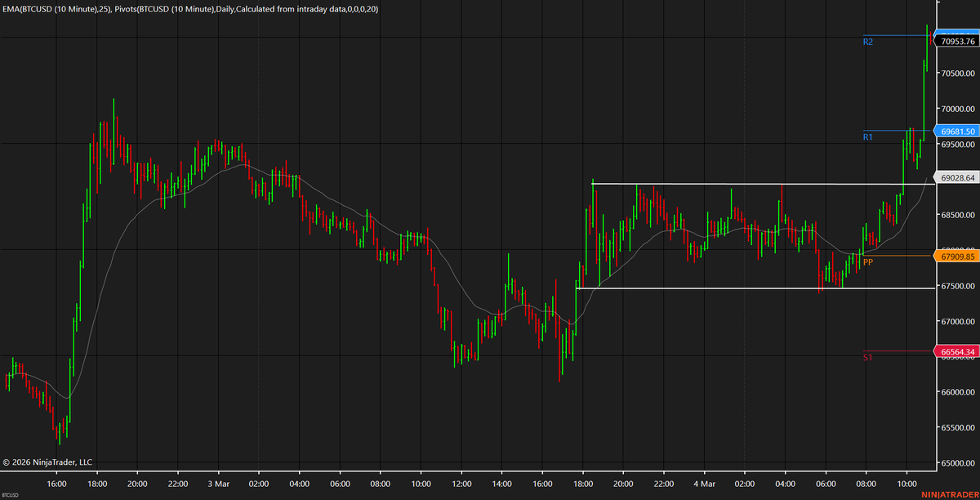Click the 70500.00 price axis label
This screenshot has height=500, width=980.
click(958, 74)
